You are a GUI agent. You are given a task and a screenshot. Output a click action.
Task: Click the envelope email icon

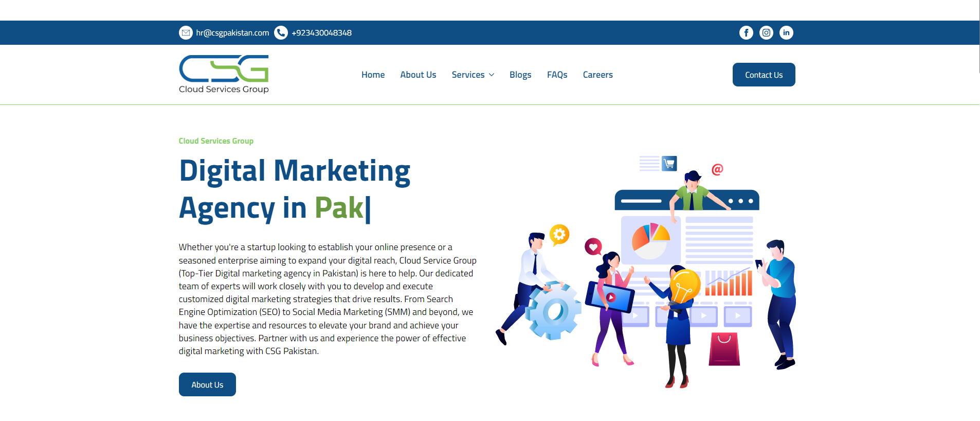click(x=186, y=33)
